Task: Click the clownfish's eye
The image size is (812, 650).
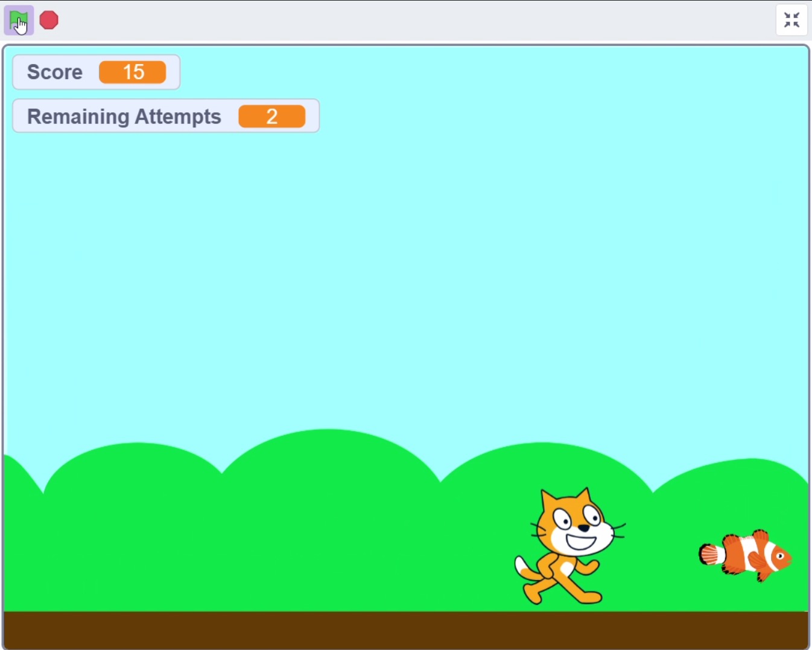Action: (x=780, y=555)
